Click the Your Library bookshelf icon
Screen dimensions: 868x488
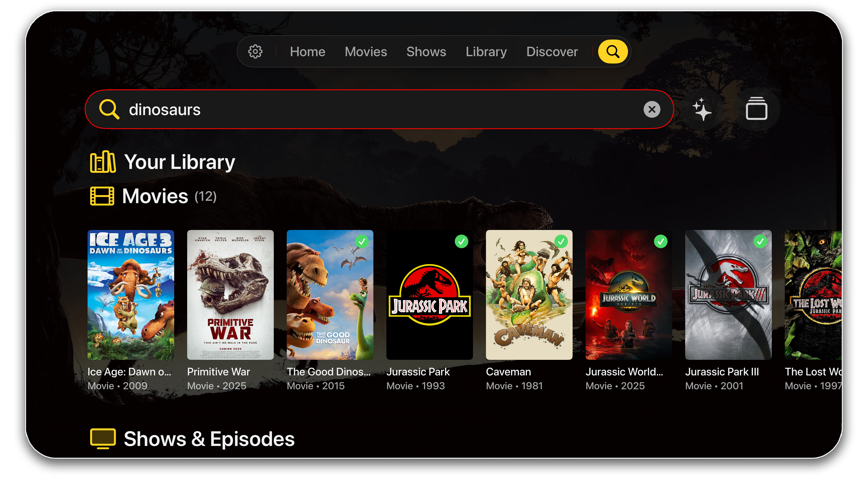(103, 162)
